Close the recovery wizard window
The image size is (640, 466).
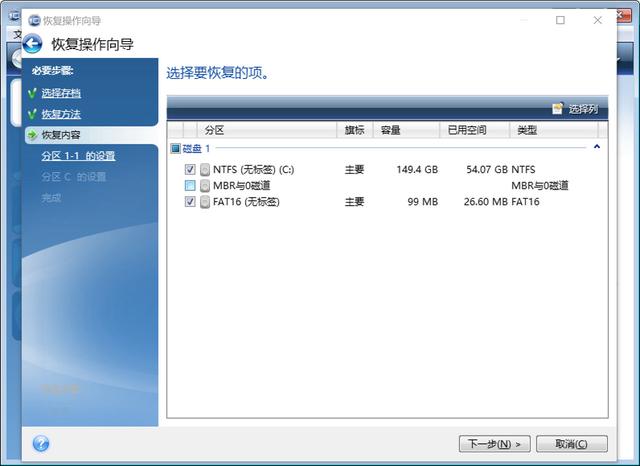click(598, 20)
